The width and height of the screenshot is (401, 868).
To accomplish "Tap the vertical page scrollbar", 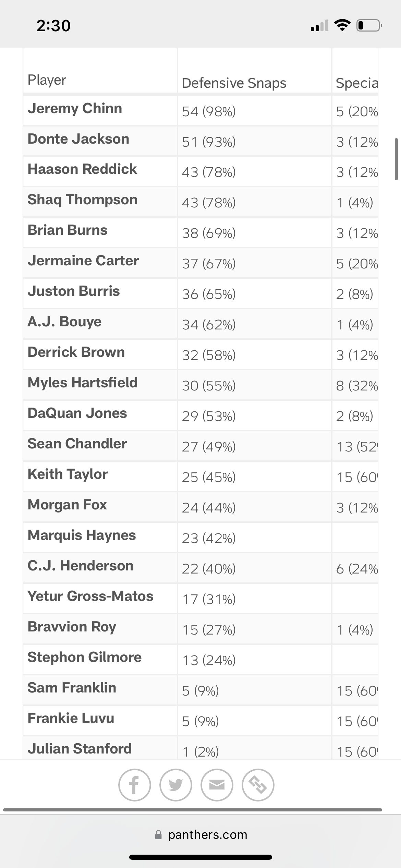I will click(x=396, y=159).
